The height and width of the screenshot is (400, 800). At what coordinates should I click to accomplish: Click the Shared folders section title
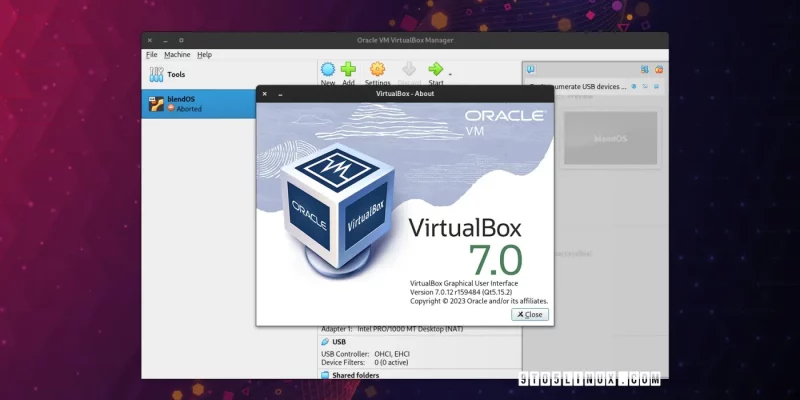(356, 375)
